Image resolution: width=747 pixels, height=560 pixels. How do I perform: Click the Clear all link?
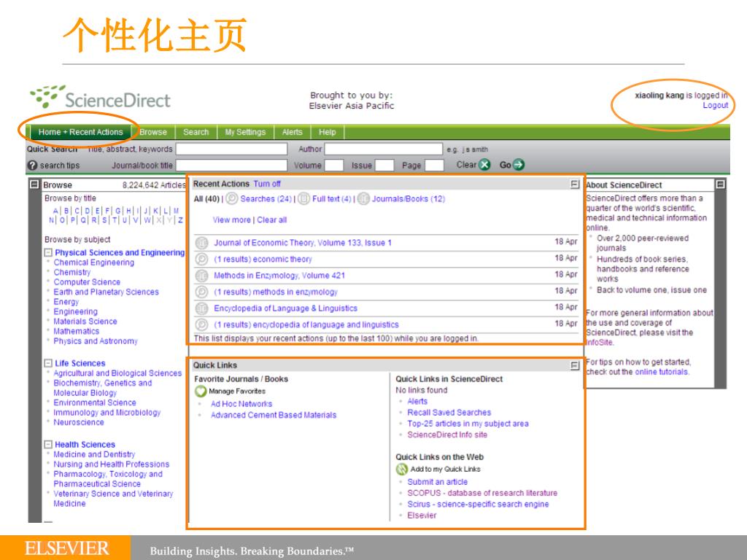point(272,220)
